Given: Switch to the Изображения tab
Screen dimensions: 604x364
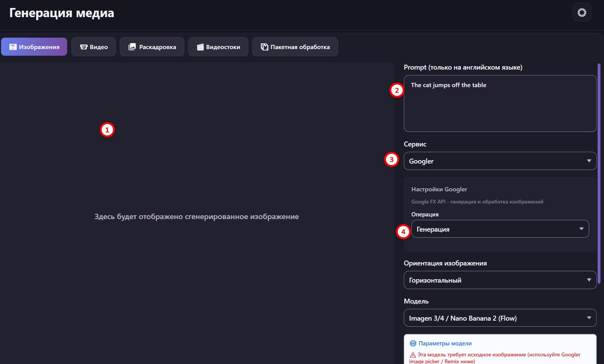Looking at the screenshot, I should 34,47.
